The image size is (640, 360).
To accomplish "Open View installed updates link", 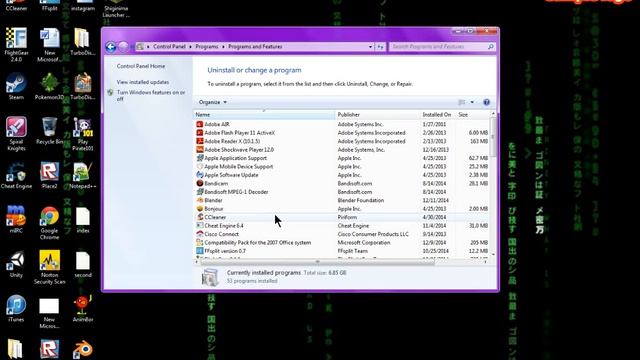I will [142, 82].
